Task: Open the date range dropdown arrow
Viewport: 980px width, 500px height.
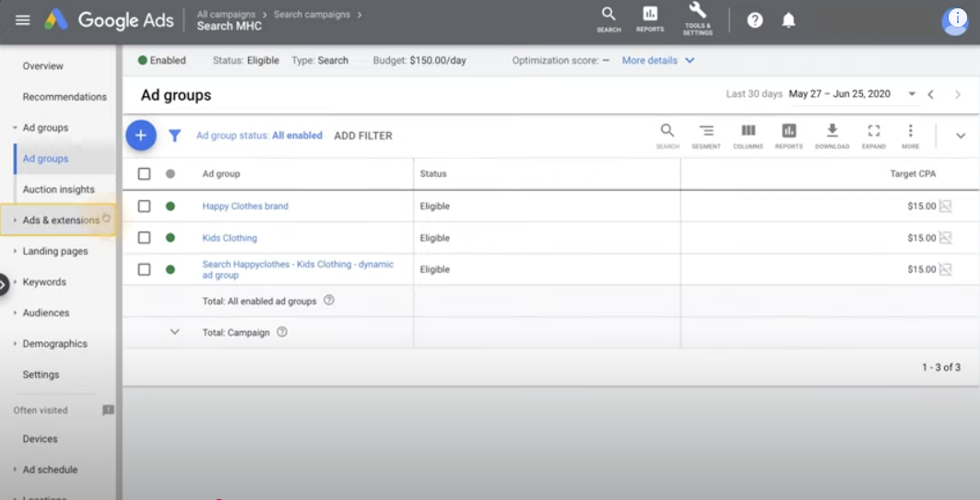Action: pos(912,94)
